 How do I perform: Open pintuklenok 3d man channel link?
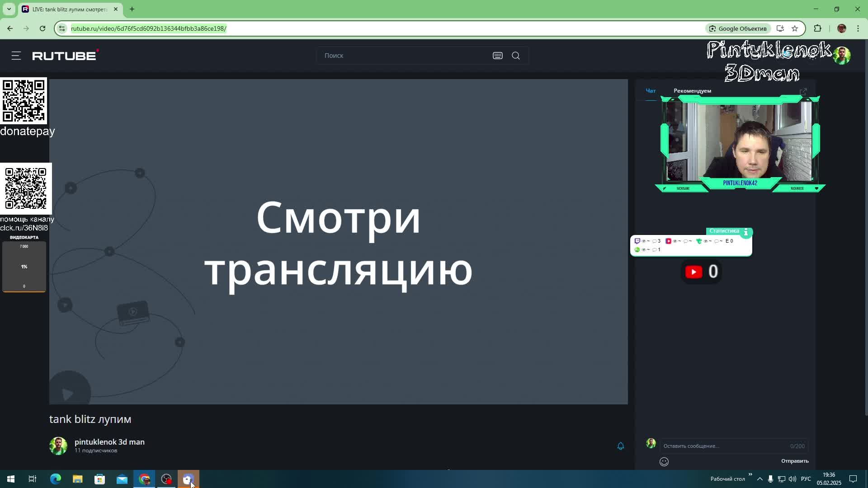pyautogui.click(x=109, y=442)
